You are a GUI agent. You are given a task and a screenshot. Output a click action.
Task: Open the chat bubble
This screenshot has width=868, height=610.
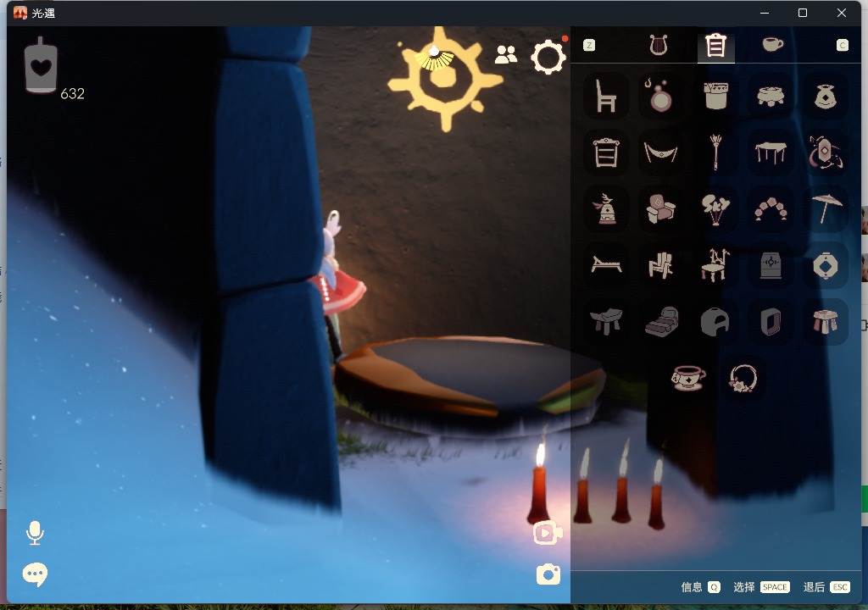(35, 574)
